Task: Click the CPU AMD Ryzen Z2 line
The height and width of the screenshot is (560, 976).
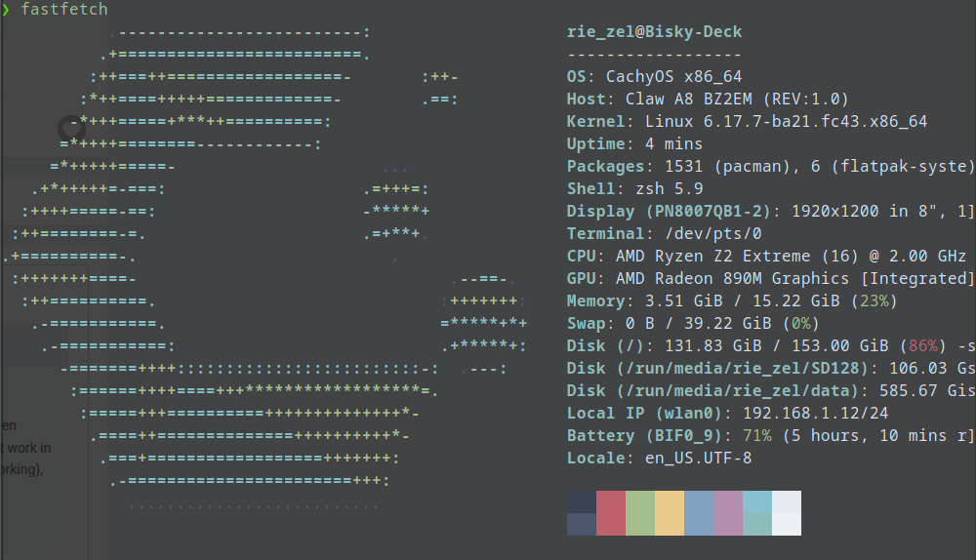Action: coord(766,257)
